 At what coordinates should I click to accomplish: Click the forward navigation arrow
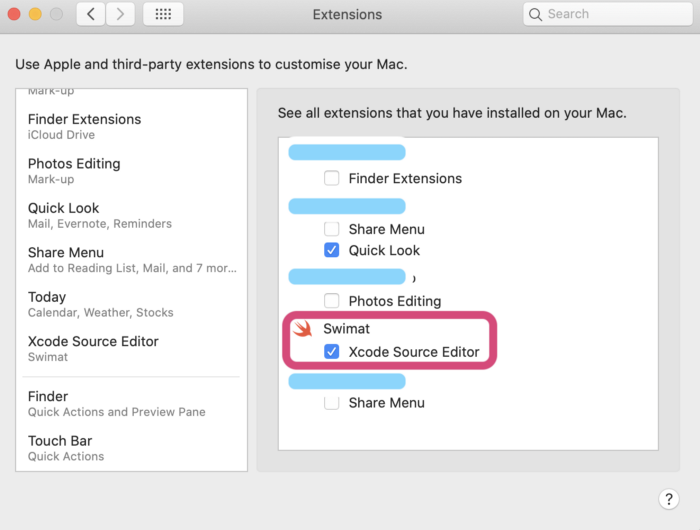point(120,14)
